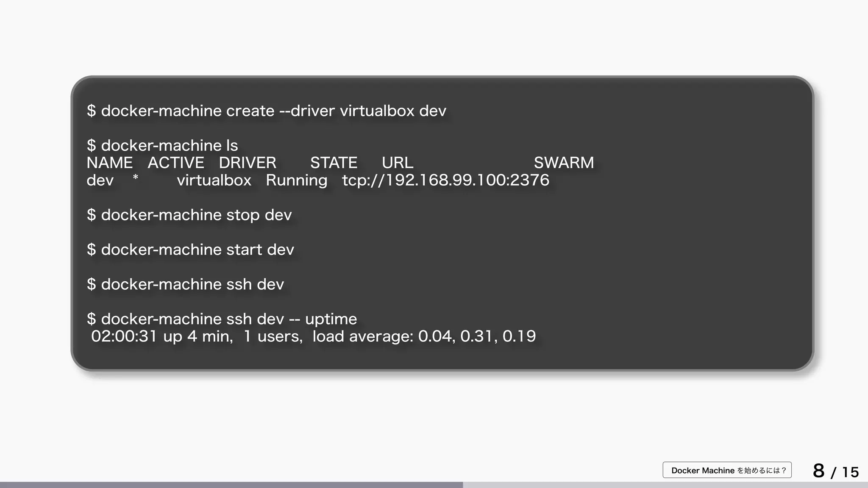
Task: Click the 'NAME' column header
Action: point(109,163)
